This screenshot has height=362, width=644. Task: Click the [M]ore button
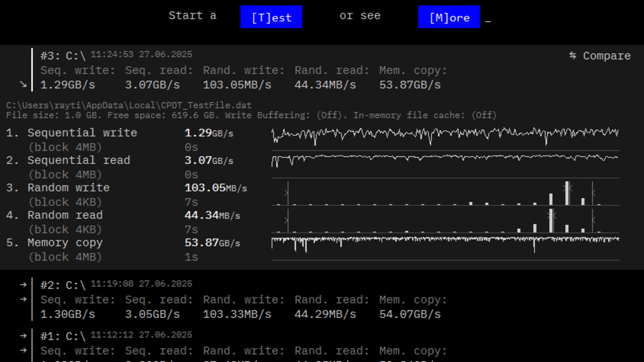449,17
